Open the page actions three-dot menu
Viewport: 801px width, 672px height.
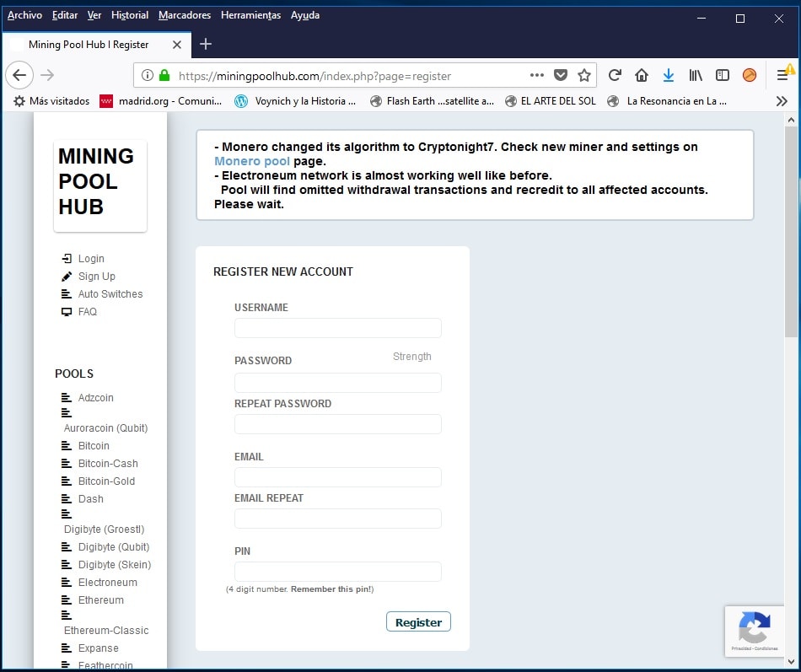(x=537, y=75)
